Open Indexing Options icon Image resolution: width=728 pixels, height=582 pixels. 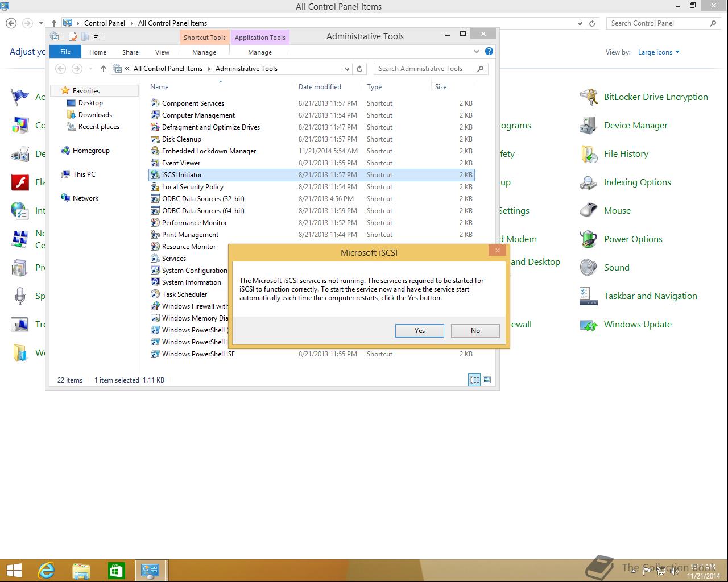(x=589, y=182)
